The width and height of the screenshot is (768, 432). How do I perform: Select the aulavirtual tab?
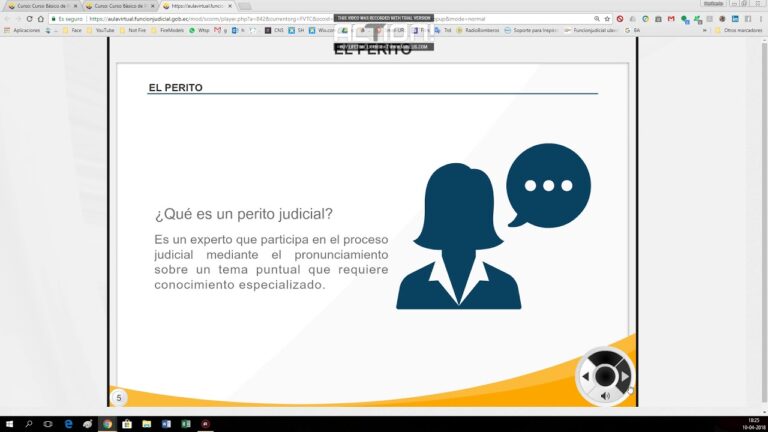(196, 6)
